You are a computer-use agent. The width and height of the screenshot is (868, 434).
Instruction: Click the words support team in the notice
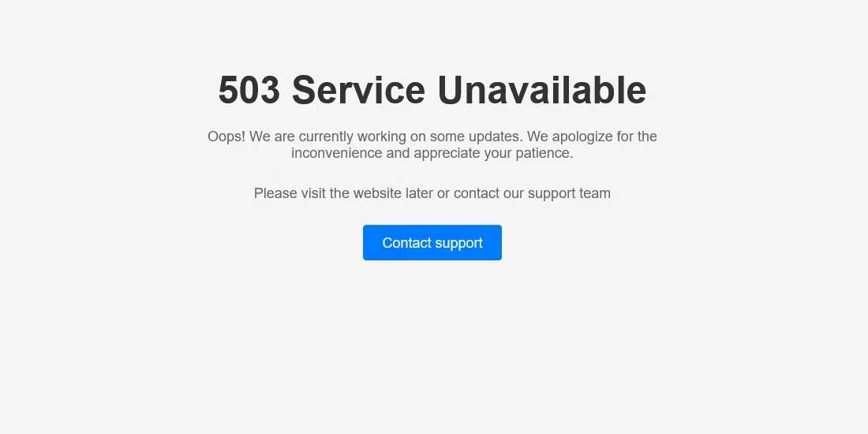(569, 194)
